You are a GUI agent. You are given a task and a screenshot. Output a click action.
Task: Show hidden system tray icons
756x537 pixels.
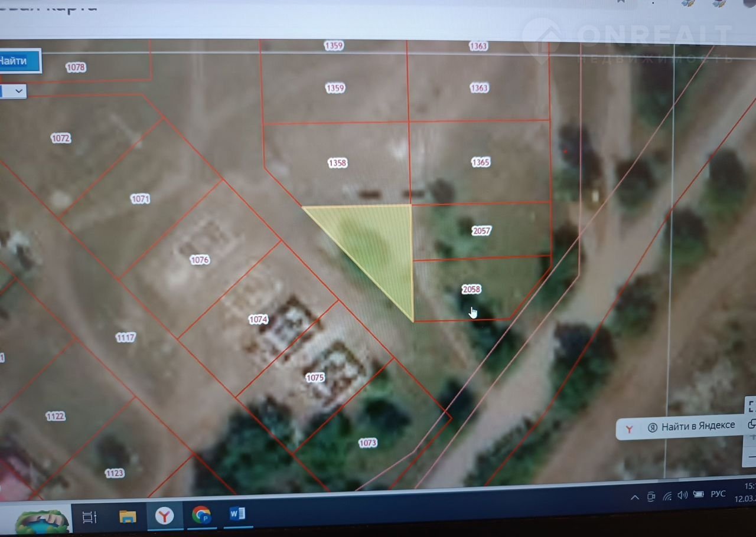tap(635, 497)
